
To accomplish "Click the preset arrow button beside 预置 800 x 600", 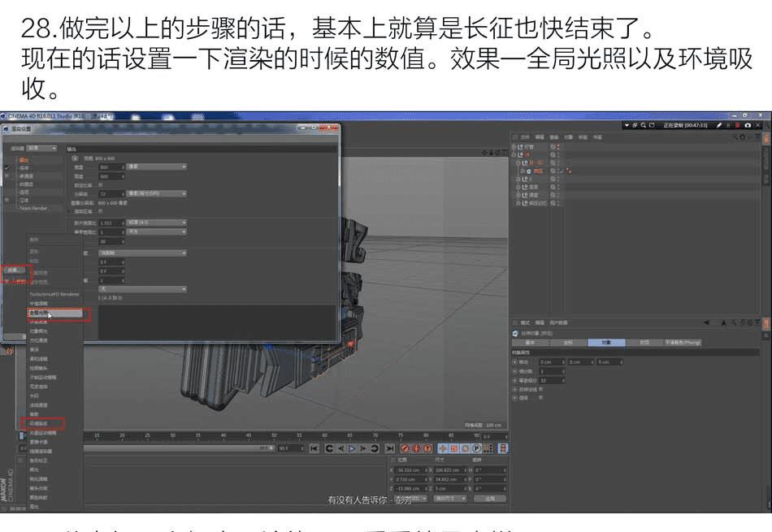I will pos(75,158).
